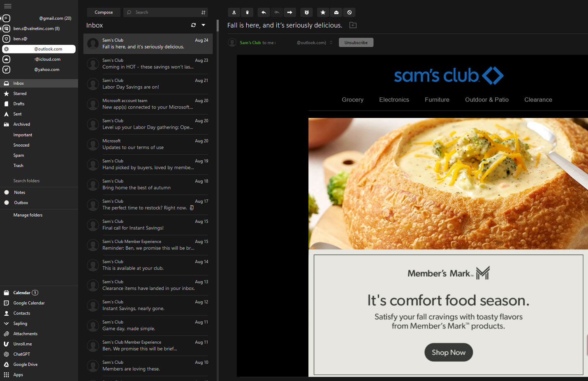Screen dimensions: 588x381
Task: Star the open email
Action: tap(323, 12)
